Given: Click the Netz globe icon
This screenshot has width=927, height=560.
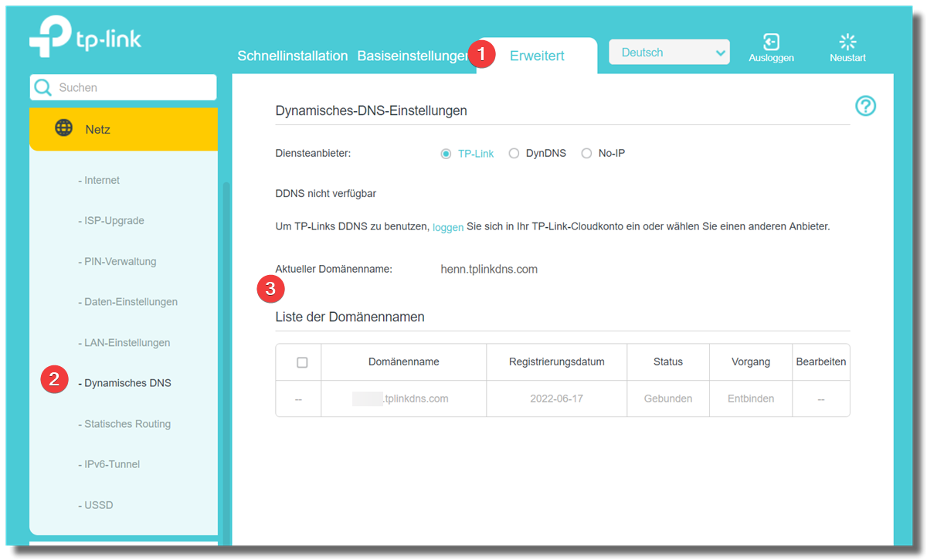Looking at the screenshot, I should point(64,128).
